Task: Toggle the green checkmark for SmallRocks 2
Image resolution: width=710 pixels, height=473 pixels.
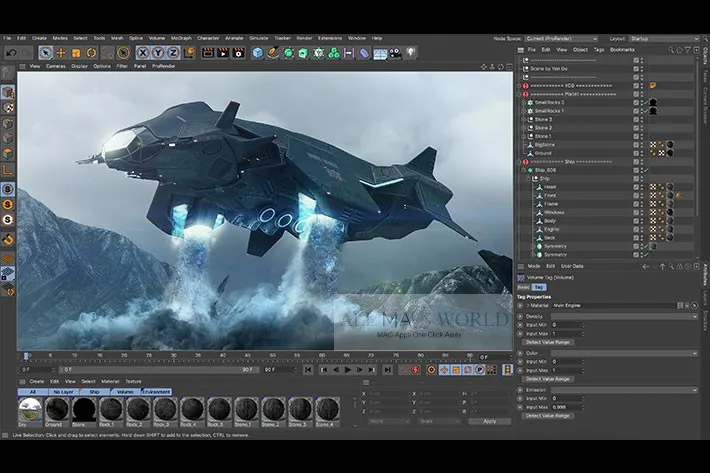Action: [645, 103]
